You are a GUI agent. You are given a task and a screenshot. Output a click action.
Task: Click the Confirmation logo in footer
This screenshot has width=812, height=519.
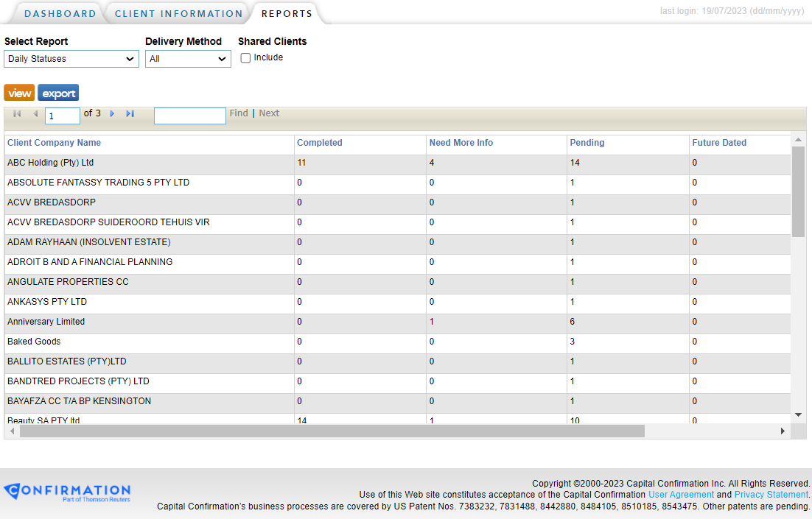[x=67, y=492]
